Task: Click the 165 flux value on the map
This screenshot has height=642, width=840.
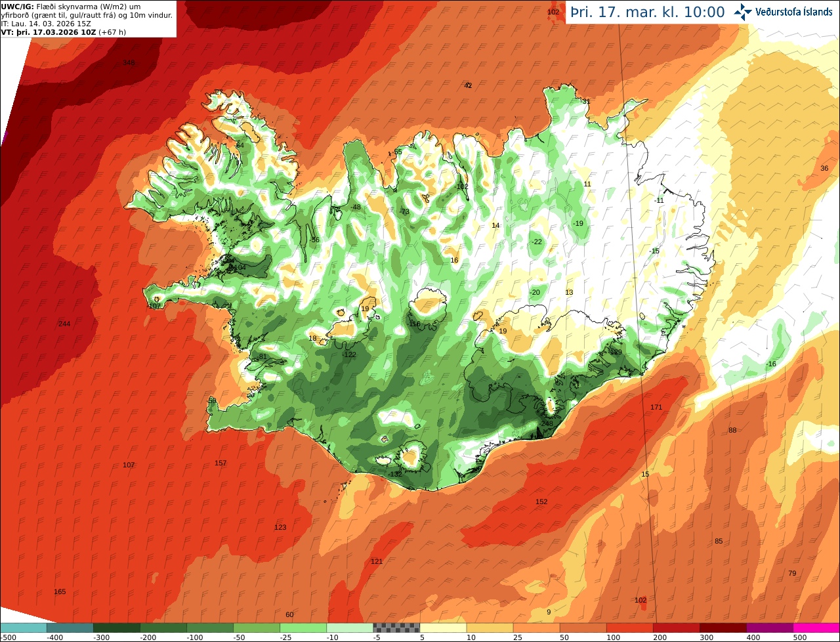Action: 60,591
